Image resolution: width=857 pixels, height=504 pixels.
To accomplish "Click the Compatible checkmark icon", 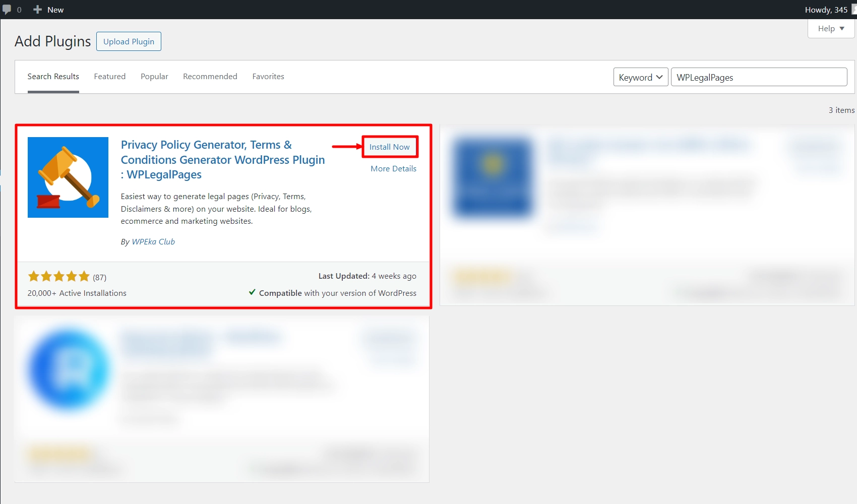I will 252,292.
